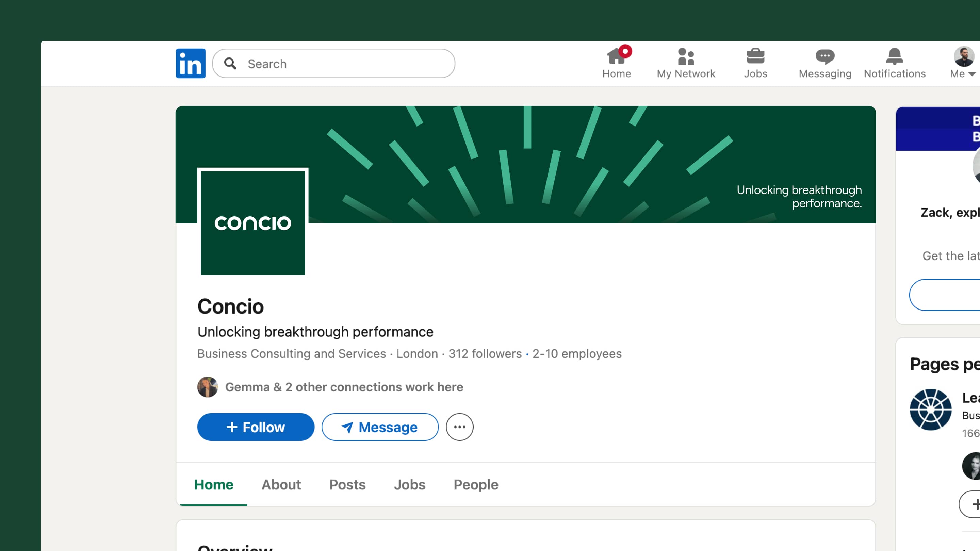
Task: Open Messaging via the speech bubble icon
Action: pyautogui.click(x=825, y=57)
